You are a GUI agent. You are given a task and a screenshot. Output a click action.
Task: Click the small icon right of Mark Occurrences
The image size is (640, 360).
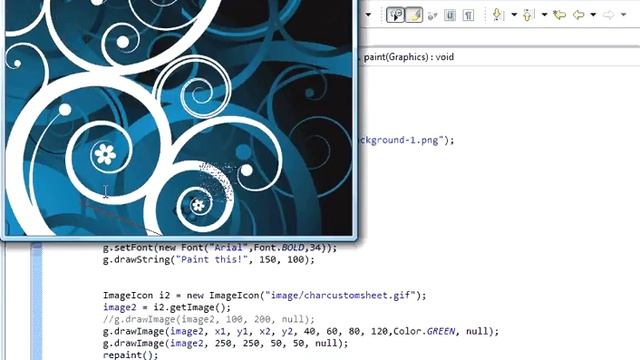point(433,16)
